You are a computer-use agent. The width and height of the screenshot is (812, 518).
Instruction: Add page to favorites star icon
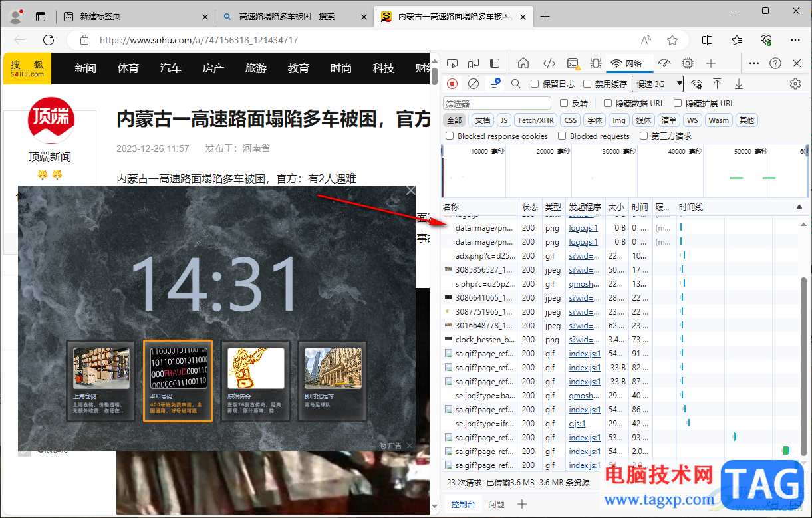(x=672, y=40)
